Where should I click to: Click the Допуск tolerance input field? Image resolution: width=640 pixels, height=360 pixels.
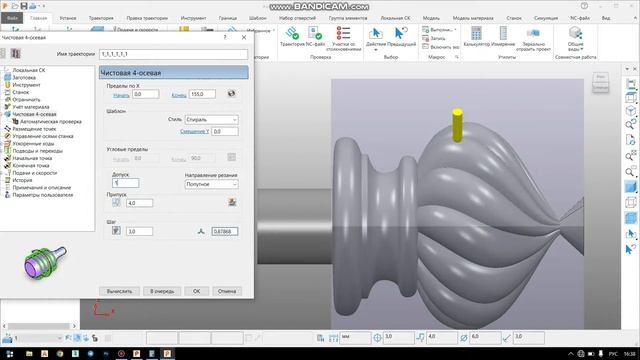point(126,183)
